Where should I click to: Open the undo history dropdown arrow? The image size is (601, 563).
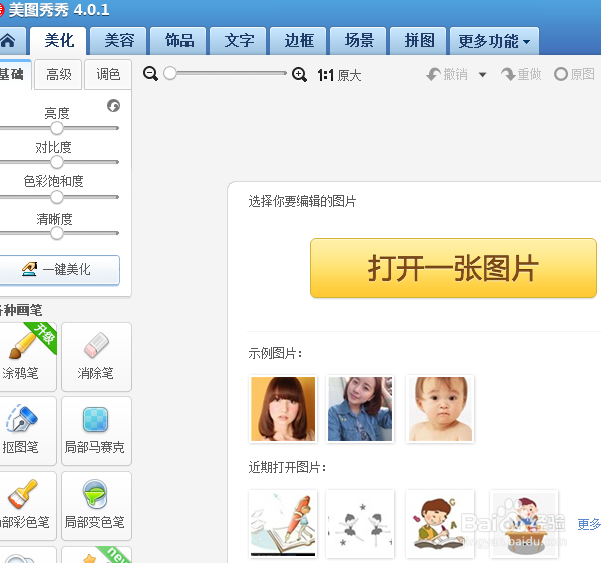[x=483, y=75]
